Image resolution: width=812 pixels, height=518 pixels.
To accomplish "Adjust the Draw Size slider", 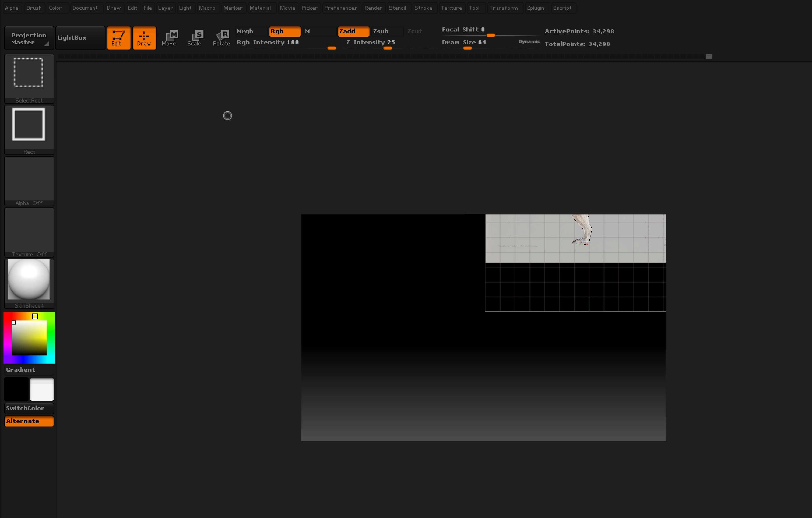I will pos(467,48).
